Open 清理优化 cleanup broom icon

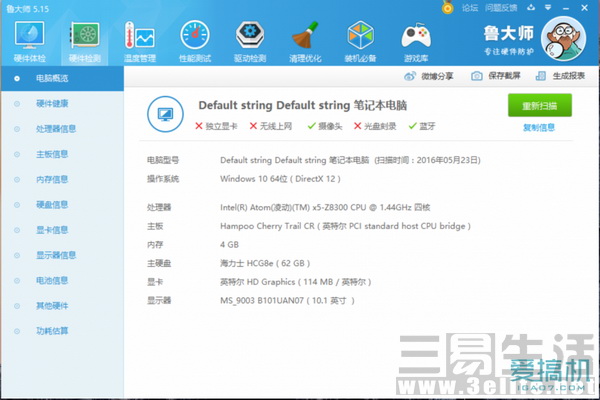[305, 42]
